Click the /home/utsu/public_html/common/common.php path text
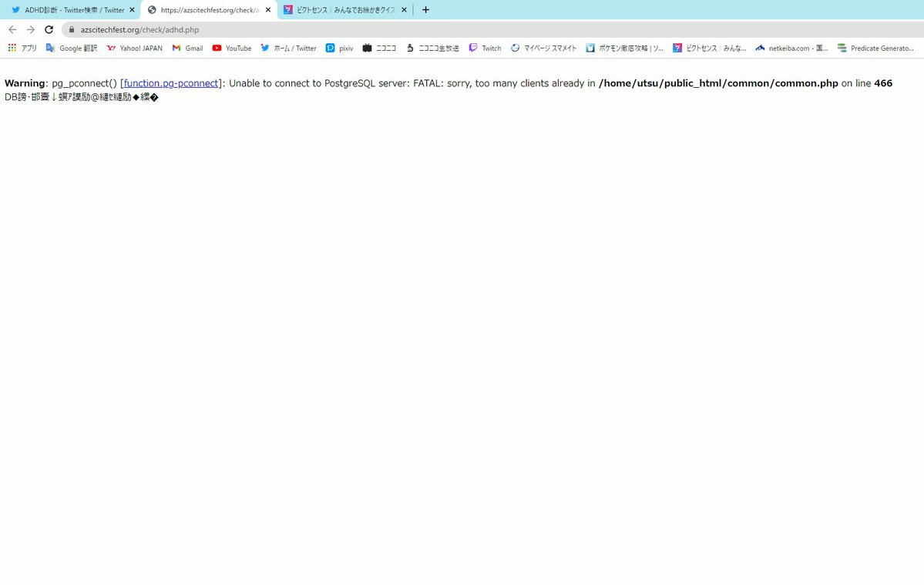The height and width of the screenshot is (585, 924). pyautogui.click(x=718, y=84)
